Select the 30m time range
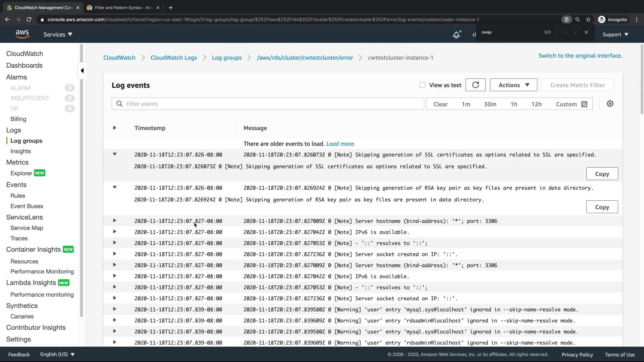This screenshot has height=362, width=644. click(490, 104)
